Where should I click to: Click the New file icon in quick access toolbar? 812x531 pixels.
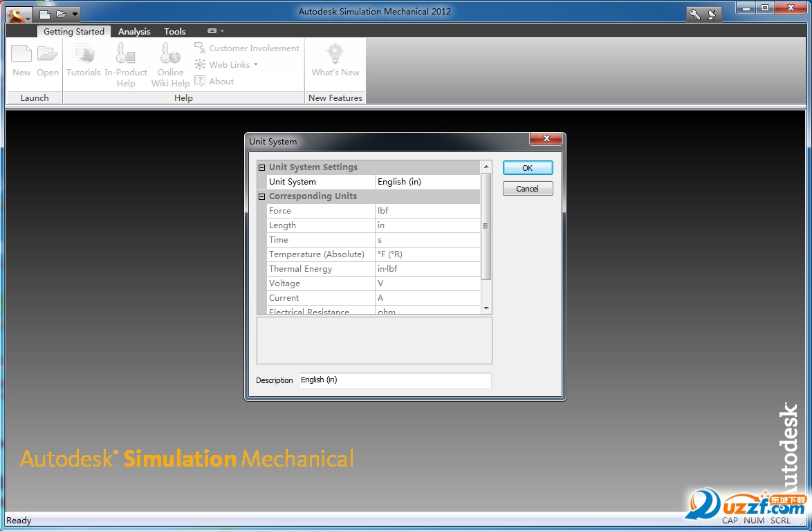[x=45, y=15]
